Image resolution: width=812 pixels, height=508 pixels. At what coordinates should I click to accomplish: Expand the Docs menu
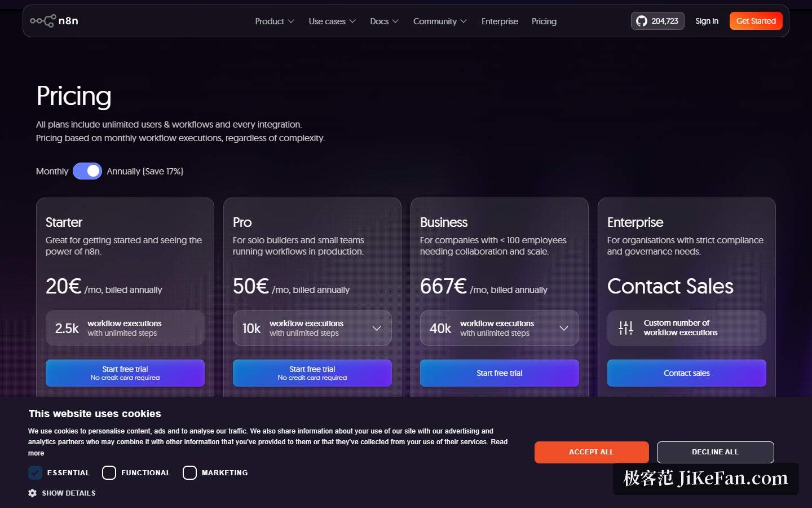click(384, 21)
